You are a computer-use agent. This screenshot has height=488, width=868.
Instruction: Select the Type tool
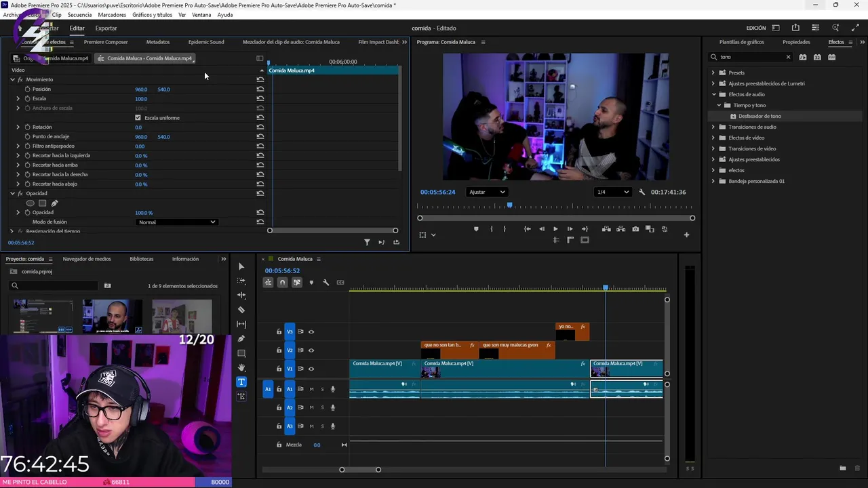[241, 382]
